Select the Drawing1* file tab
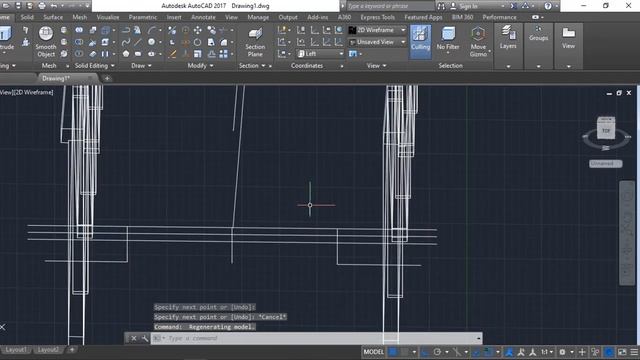The image size is (640, 360). (x=56, y=78)
